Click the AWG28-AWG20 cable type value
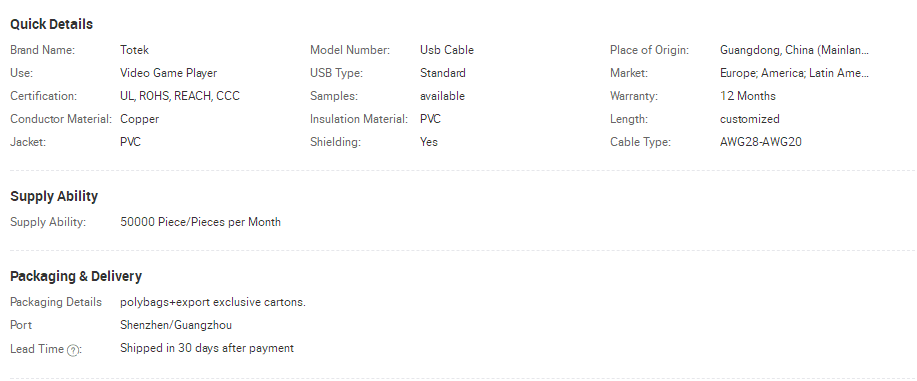 coord(761,142)
